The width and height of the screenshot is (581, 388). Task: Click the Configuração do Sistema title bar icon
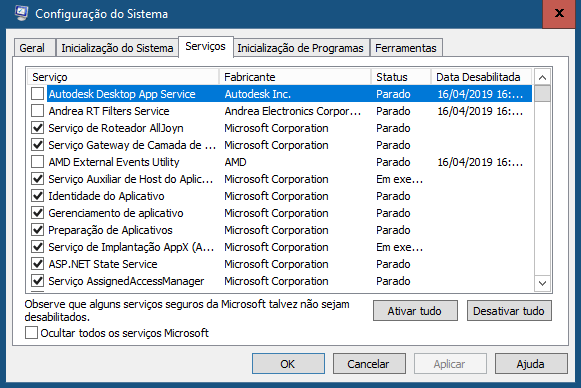coord(21,13)
